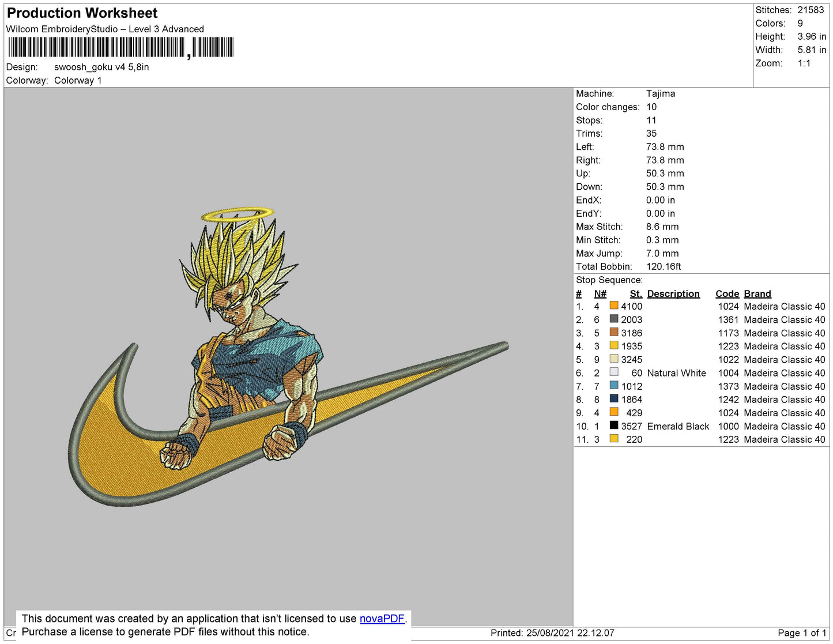Click the Emerald Black description text

[x=678, y=426]
